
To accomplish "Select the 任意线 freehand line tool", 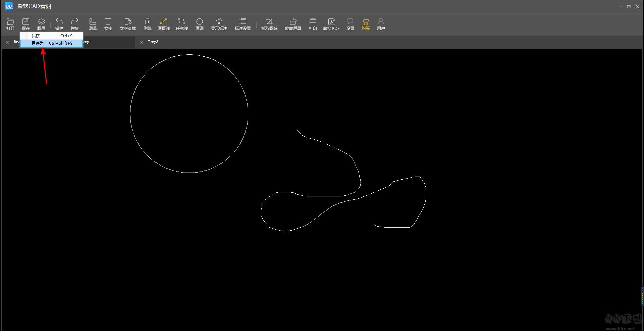I will coord(182,24).
